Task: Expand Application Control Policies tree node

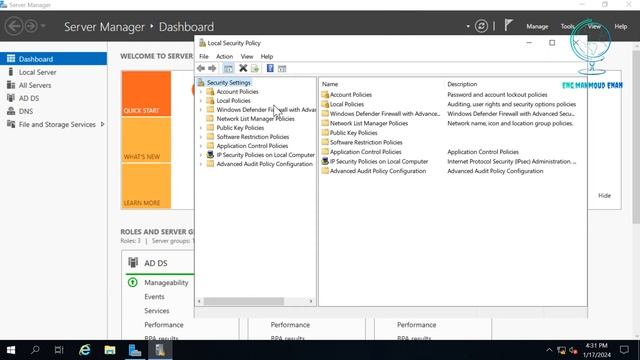Action: click(201, 146)
